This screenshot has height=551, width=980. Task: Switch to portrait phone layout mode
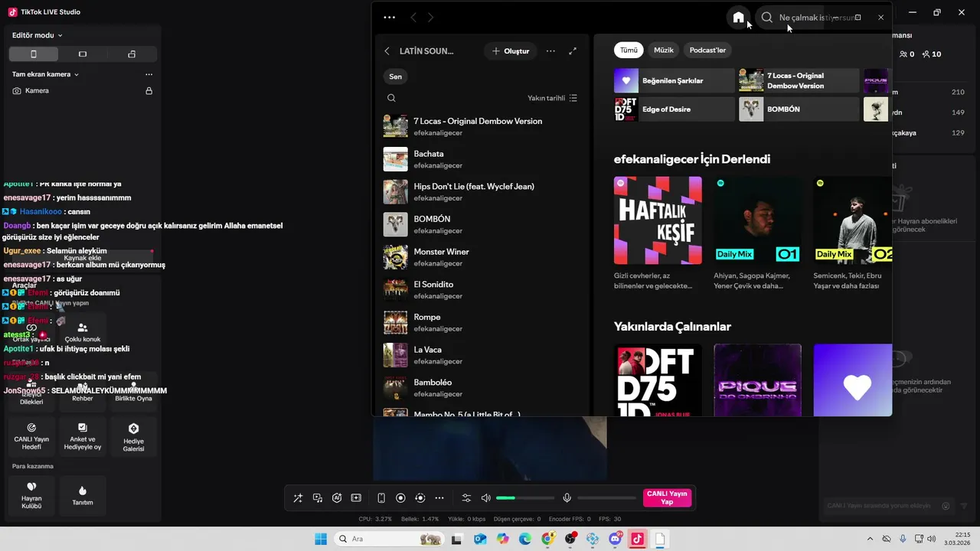pos(34,54)
